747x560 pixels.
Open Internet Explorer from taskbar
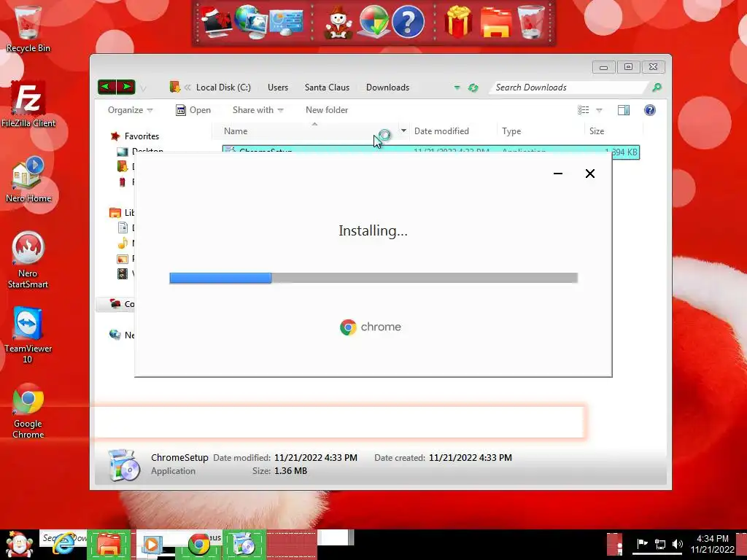point(63,544)
